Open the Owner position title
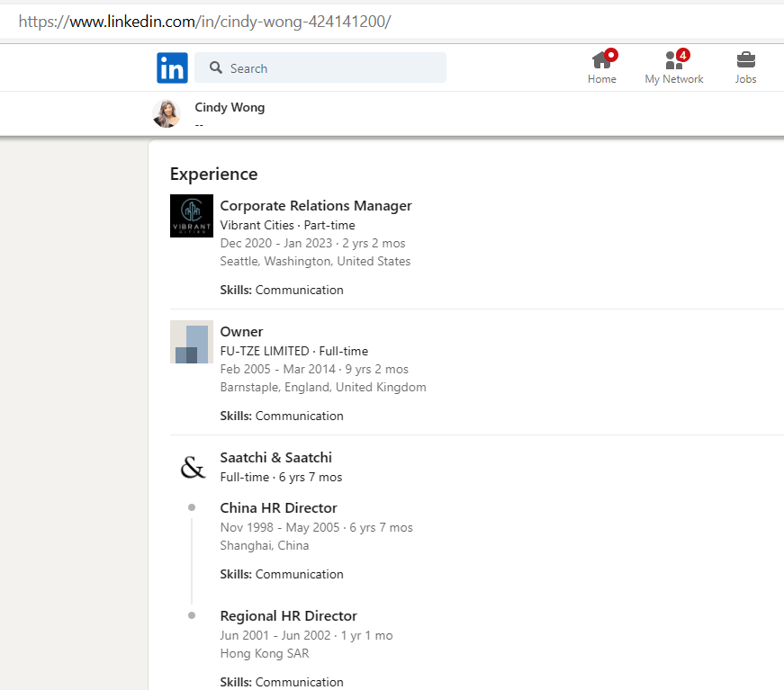Screen dimensions: 784x690 click(241, 332)
